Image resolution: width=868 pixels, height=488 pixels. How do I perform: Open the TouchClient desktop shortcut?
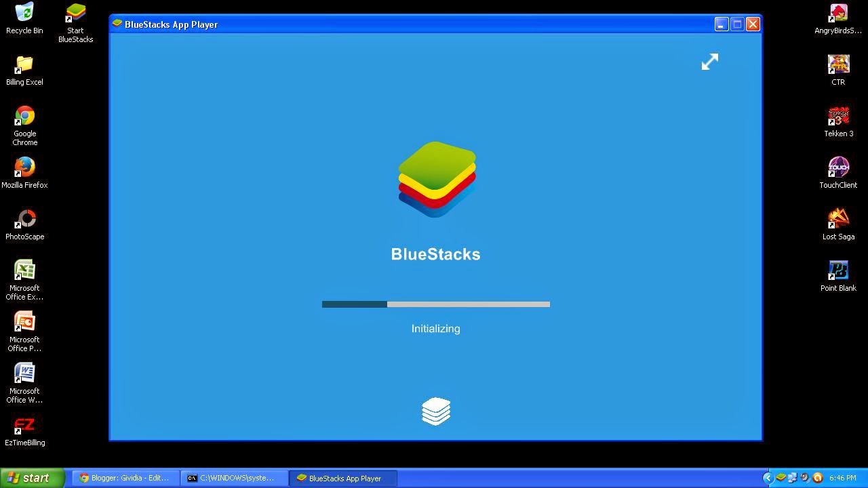838,173
